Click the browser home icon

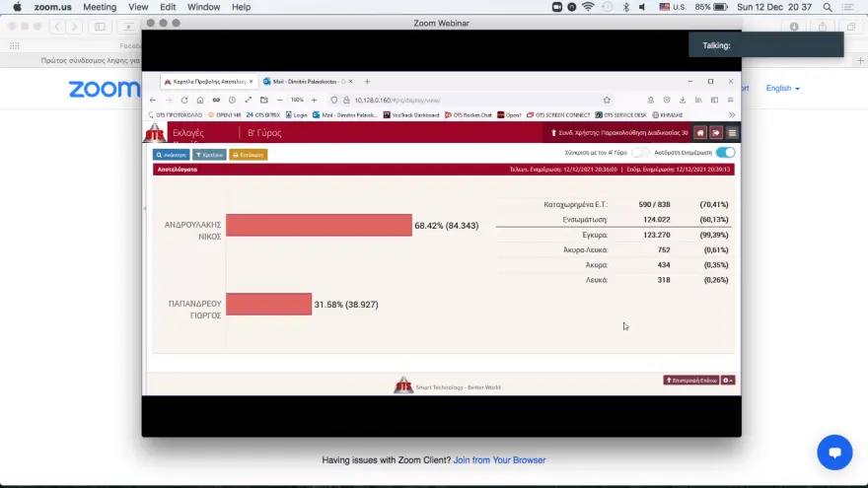200,100
